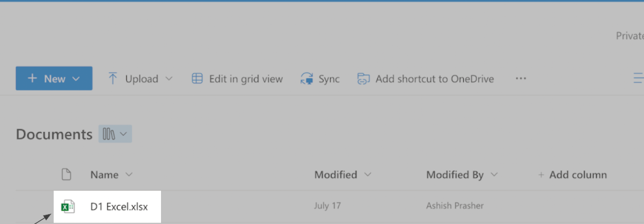Screen dimensions: 644x224
Task: Click the Upload arrow icon
Action: pos(113,79)
